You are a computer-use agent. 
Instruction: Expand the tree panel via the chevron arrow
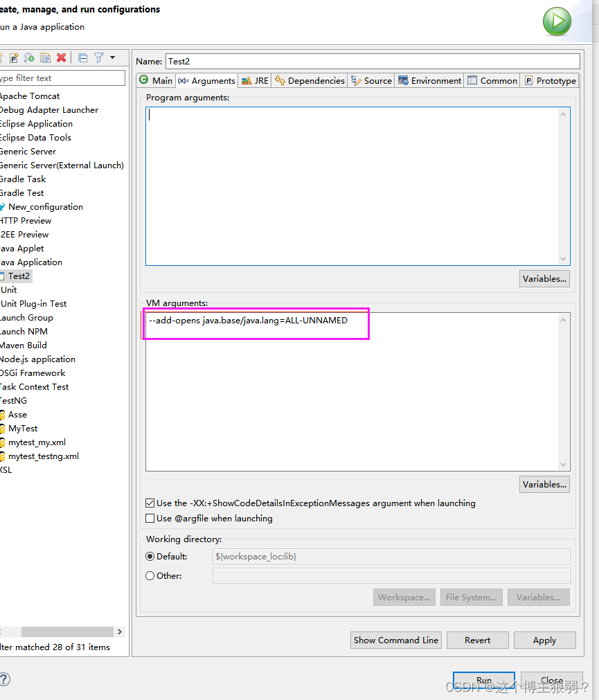[x=119, y=631]
